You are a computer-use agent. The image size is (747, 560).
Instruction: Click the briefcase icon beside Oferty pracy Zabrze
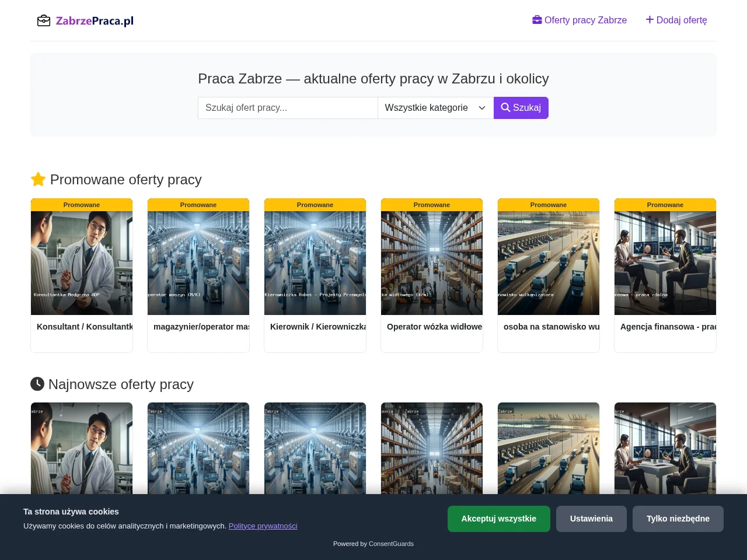pyautogui.click(x=537, y=20)
